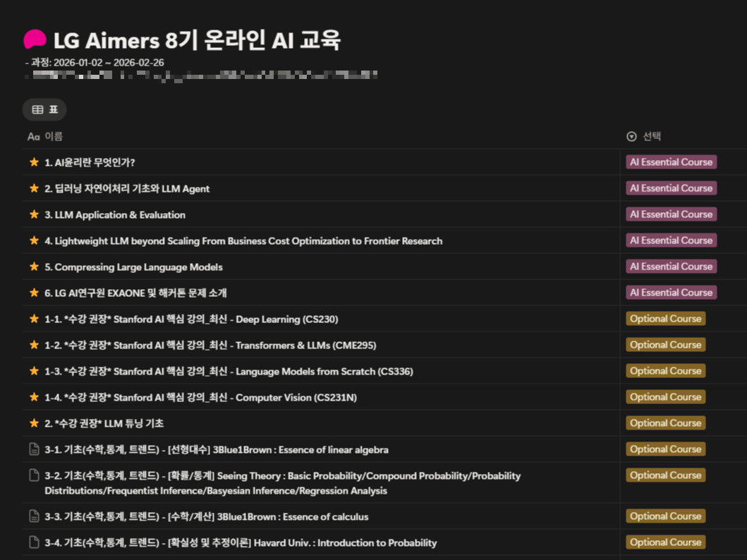
Task: Click star icon of 1-3 Language Models from Scratch
Action: coord(34,372)
